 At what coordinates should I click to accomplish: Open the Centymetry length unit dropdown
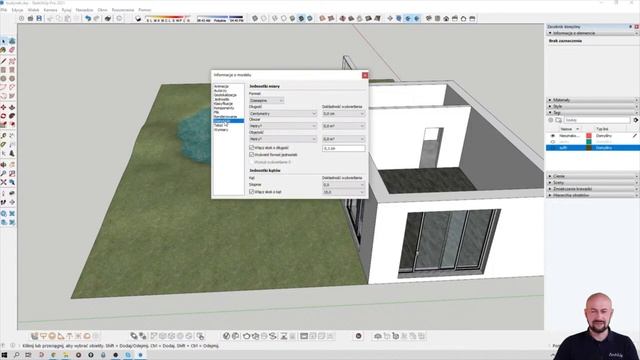tap(283, 113)
